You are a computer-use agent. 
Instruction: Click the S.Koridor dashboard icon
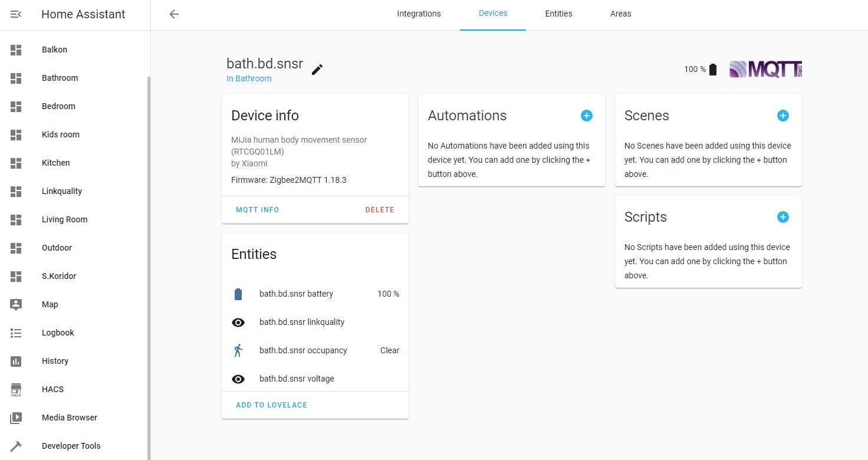(x=16, y=276)
